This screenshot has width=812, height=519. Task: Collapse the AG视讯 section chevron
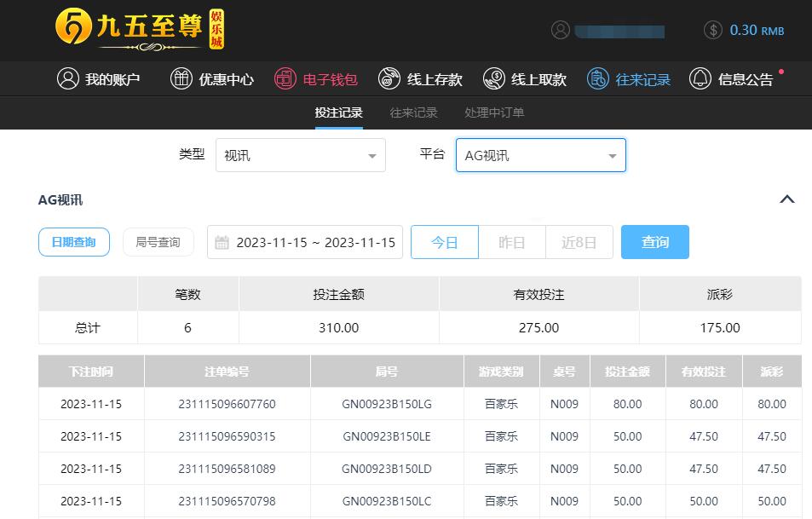tap(787, 199)
